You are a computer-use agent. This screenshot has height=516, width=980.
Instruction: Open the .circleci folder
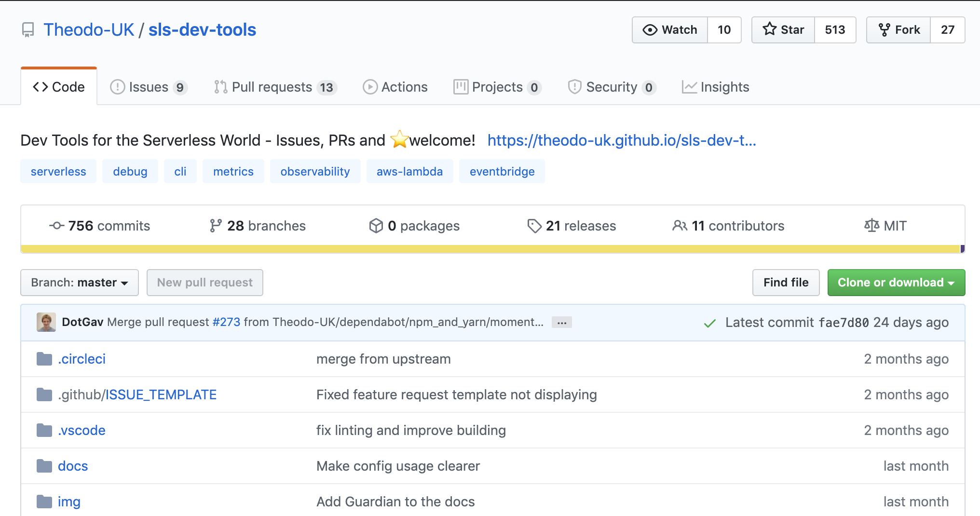82,359
